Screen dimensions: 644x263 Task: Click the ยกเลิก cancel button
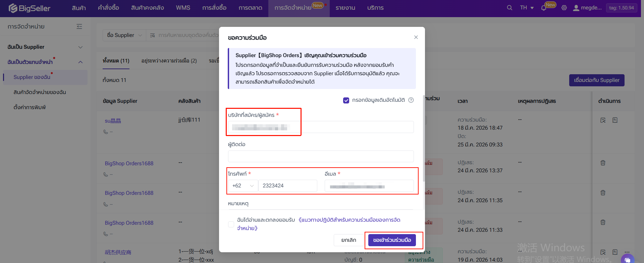[x=349, y=240]
